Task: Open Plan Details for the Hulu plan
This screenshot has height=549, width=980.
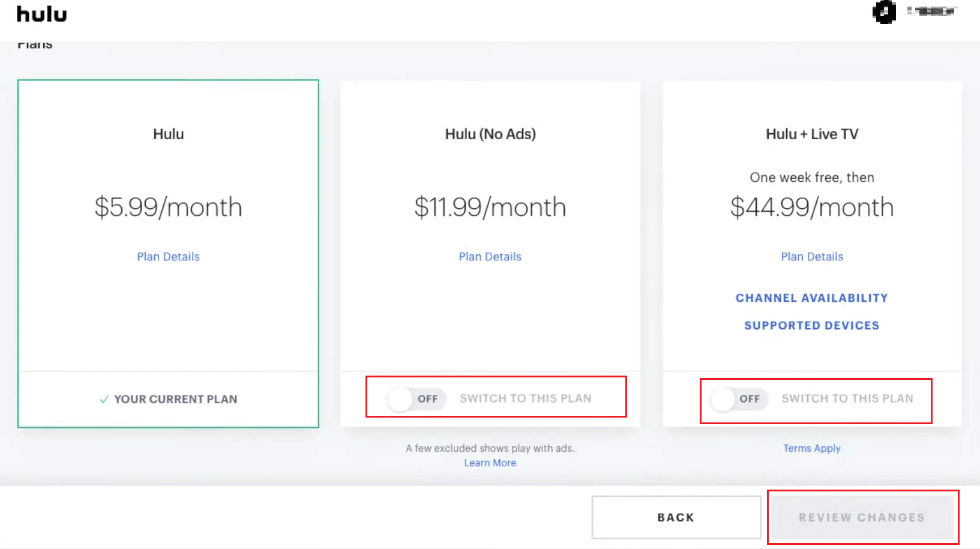Action: pyautogui.click(x=168, y=257)
